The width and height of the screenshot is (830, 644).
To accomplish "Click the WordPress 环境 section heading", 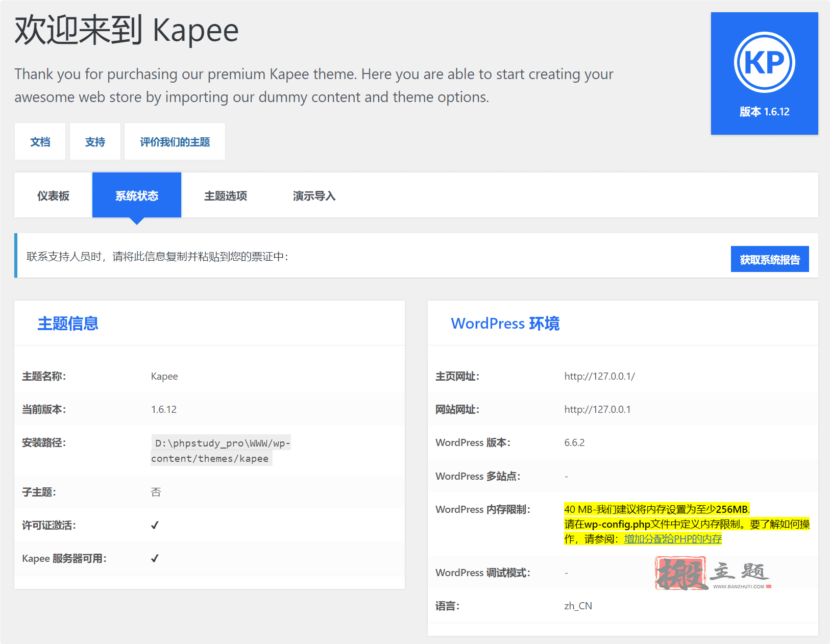I will 505,324.
